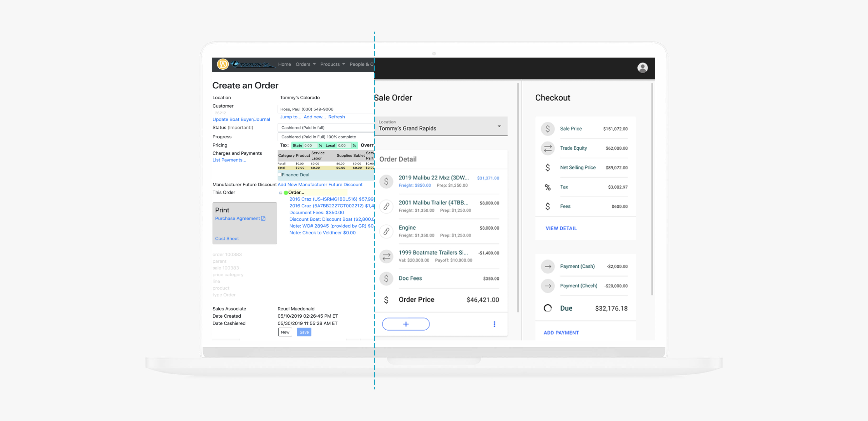Click arrow icon next to Payment (Cash)
The width and height of the screenshot is (868, 421).
coord(548,266)
